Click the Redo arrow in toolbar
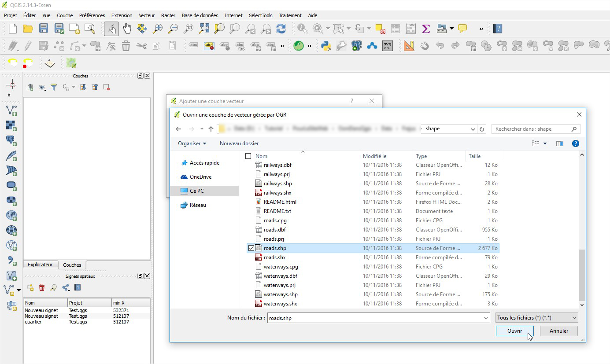This screenshot has width=610, height=364. point(455,45)
